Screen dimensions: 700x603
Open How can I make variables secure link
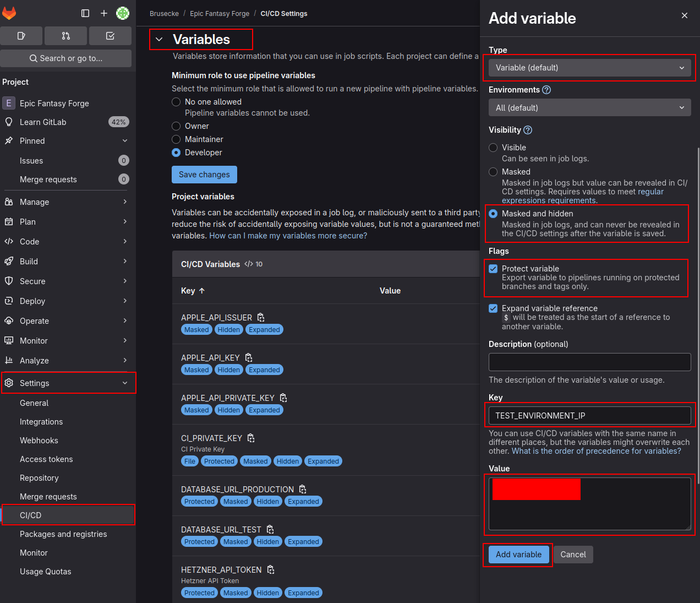288,236
